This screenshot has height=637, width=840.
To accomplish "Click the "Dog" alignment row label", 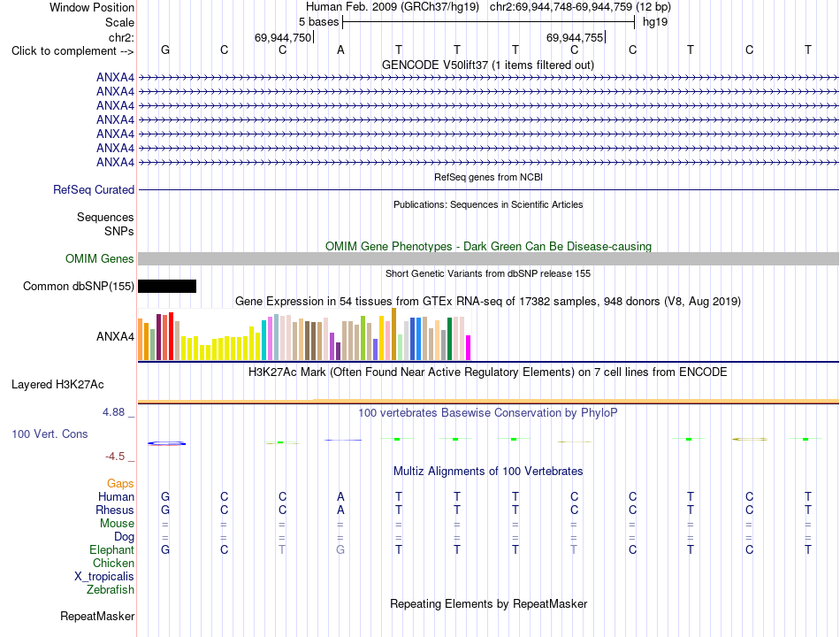I will [125, 537].
